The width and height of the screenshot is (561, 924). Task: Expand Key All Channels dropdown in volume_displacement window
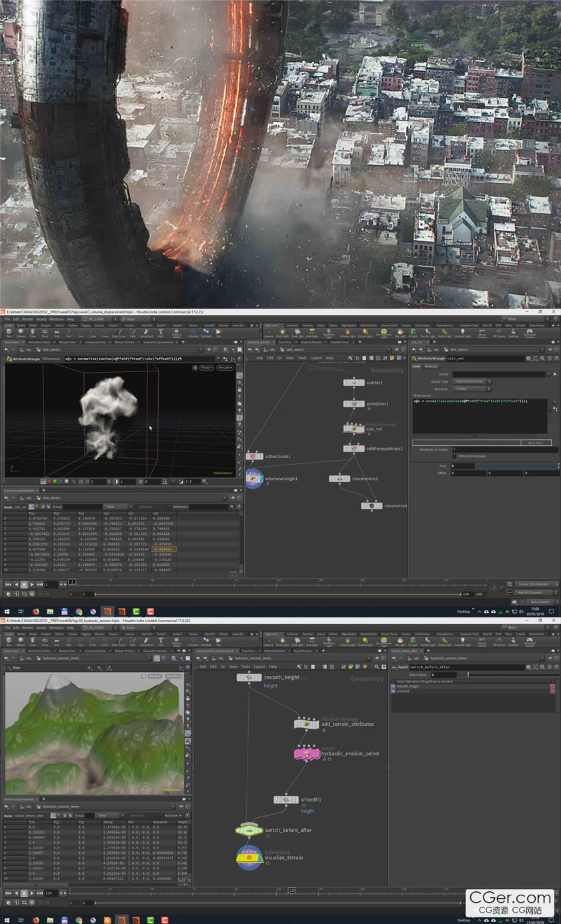pos(537,592)
